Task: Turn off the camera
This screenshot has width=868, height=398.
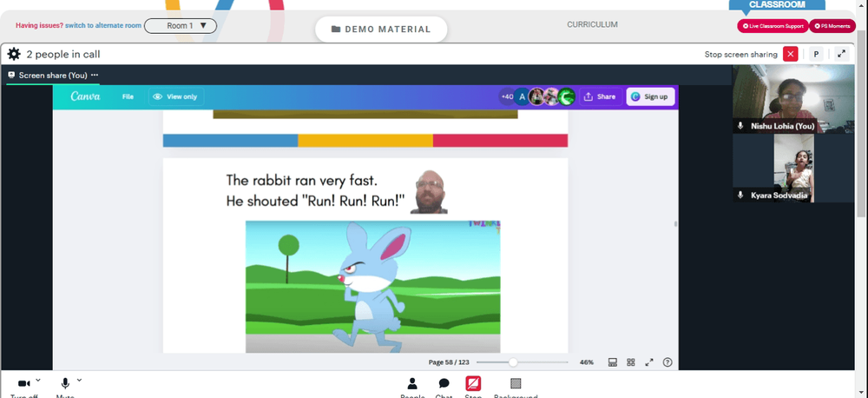Action: pos(23,387)
